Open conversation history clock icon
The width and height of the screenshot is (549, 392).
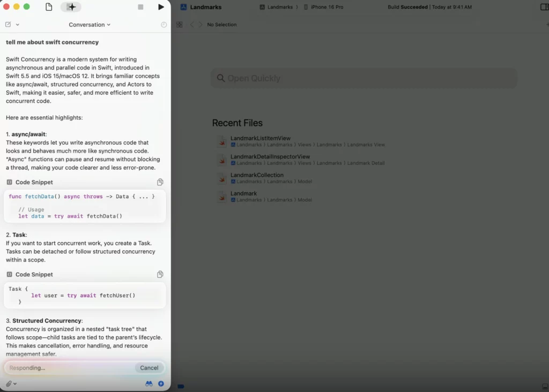(x=164, y=25)
